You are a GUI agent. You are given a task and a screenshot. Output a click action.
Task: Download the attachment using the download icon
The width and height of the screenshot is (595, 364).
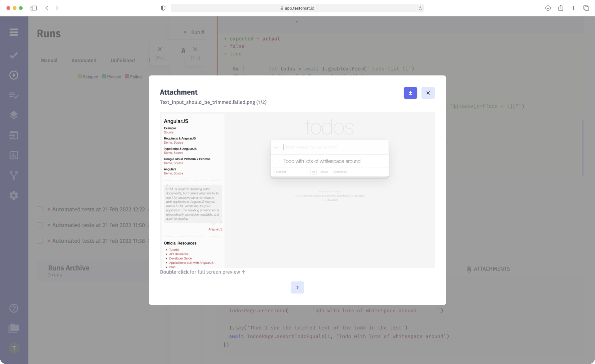410,93
